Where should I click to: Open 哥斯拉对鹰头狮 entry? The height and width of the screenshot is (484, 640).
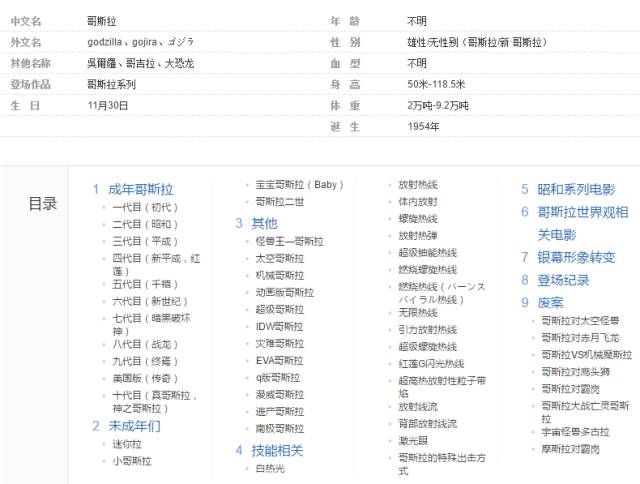(x=576, y=372)
